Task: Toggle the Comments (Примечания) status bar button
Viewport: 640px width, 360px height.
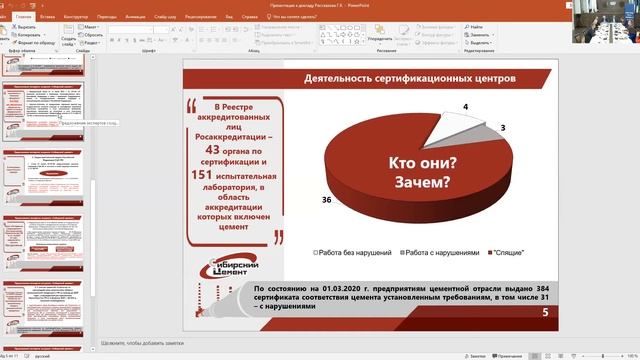Action: tap(507, 356)
